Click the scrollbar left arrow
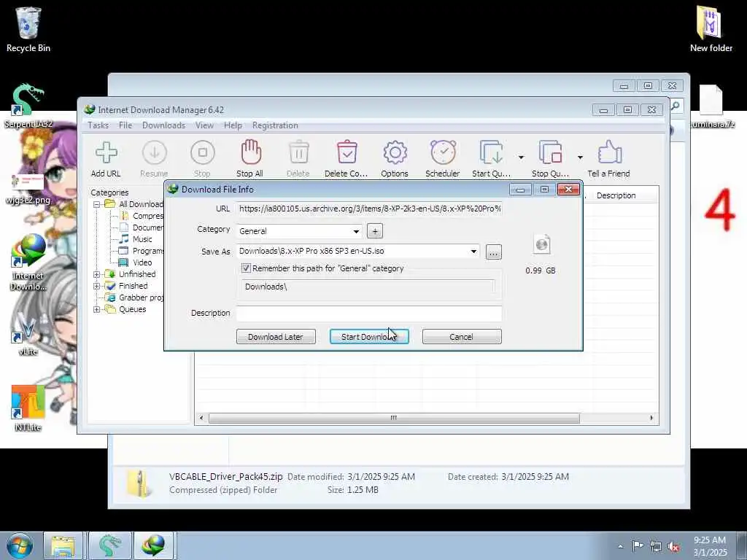 pyautogui.click(x=201, y=418)
